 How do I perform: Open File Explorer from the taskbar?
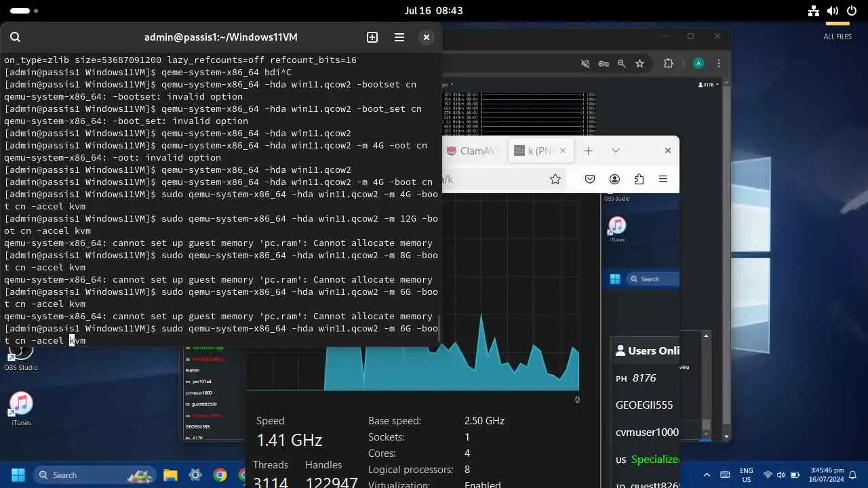tap(170, 474)
